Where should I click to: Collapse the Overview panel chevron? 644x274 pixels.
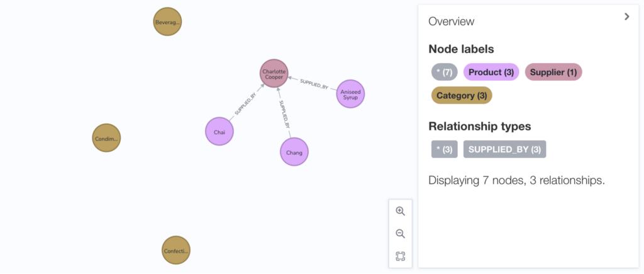click(x=627, y=17)
